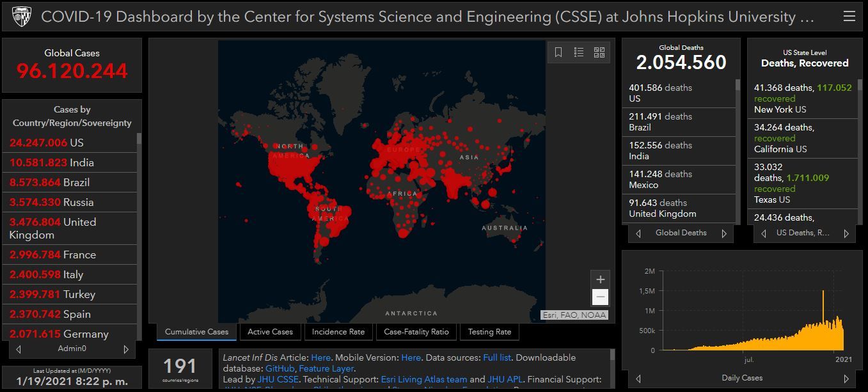The width and height of the screenshot is (868, 392).
Task: Open the hamburger menu in header
Action: point(849,17)
